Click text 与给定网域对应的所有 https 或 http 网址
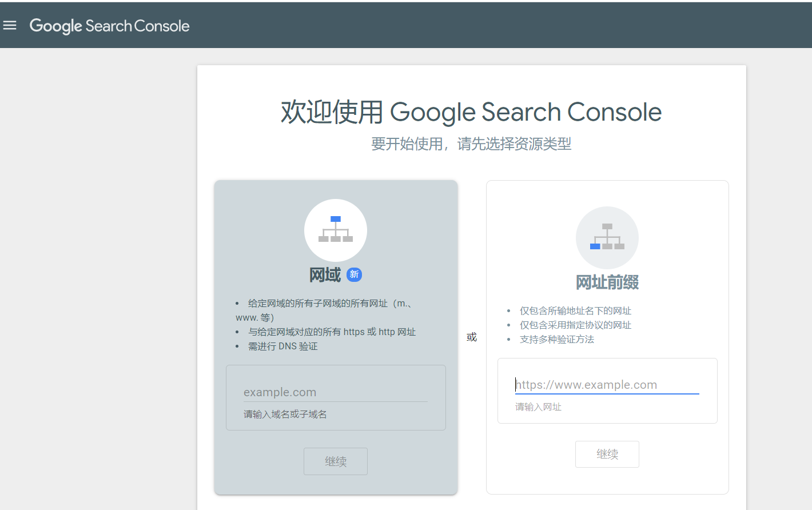 pos(332,332)
